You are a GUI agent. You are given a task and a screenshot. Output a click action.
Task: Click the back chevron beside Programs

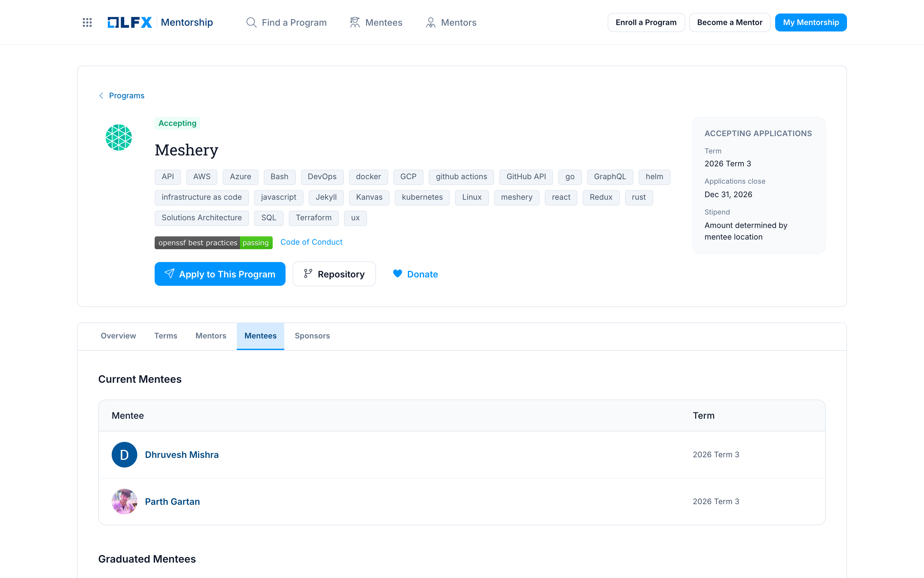point(101,96)
